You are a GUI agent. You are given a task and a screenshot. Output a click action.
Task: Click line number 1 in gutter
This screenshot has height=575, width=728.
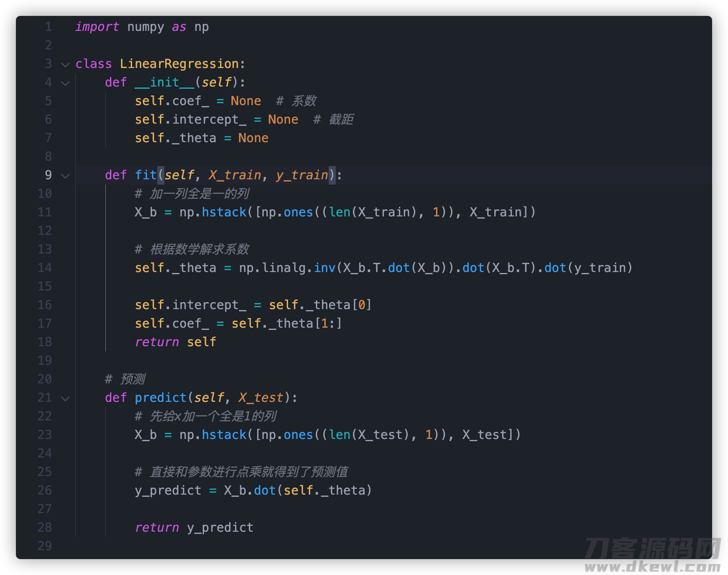click(x=49, y=27)
